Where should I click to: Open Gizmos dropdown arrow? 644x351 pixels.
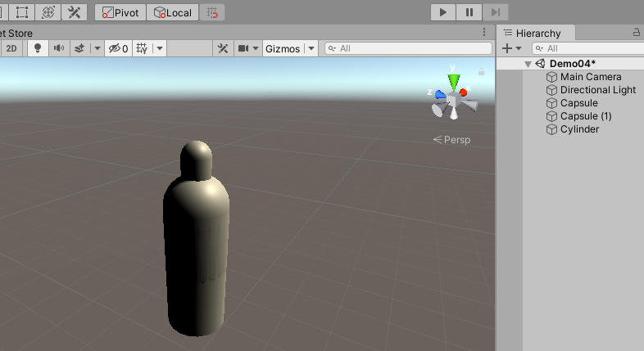(311, 48)
